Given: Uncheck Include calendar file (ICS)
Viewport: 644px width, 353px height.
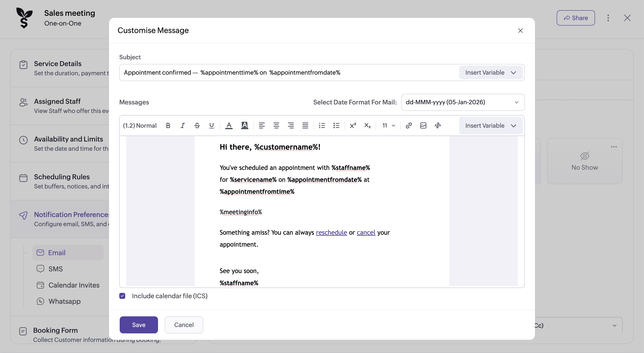Looking at the screenshot, I should point(122,296).
